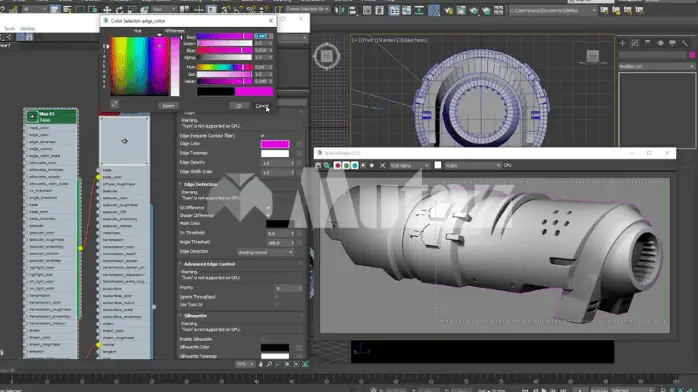698x392 pixels.
Task: Open the black Silhouette Color swatch
Action: pyautogui.click(x=275, y=348)
